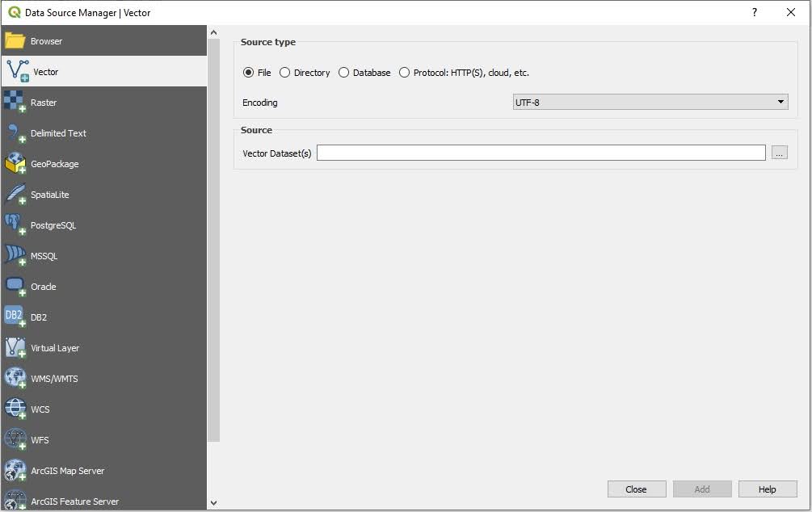Open the GeoPackage source icon
The height and width of the screenshot is (512, 812).
[15, 164]
